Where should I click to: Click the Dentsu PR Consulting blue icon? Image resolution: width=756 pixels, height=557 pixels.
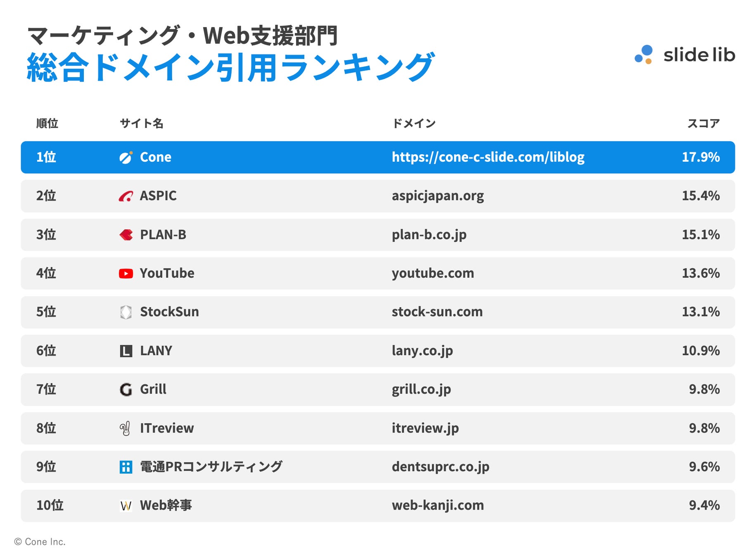[x=126, y=467]
